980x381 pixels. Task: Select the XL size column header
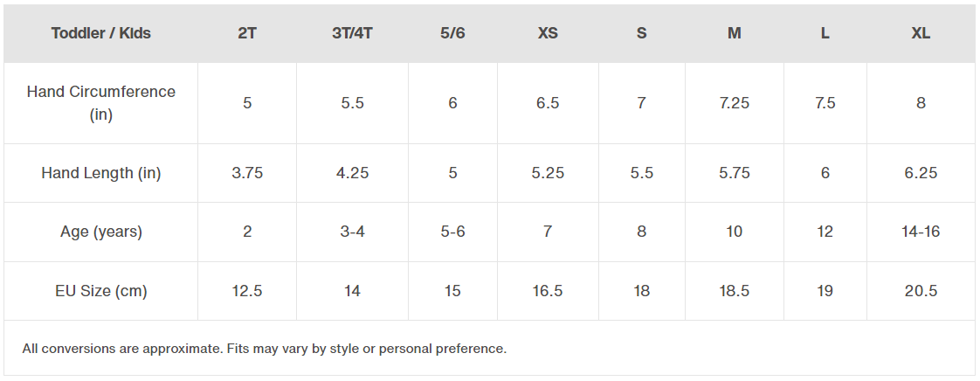[x=921, y=33]
